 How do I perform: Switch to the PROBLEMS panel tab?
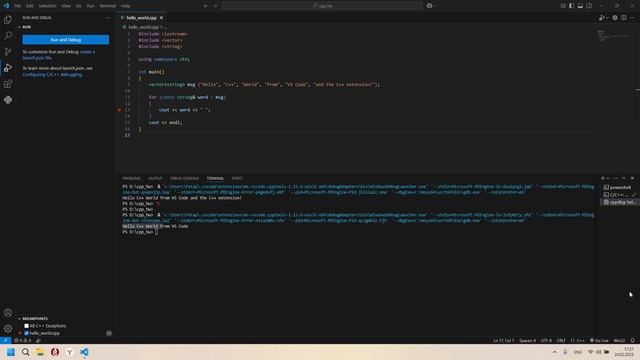131,178
